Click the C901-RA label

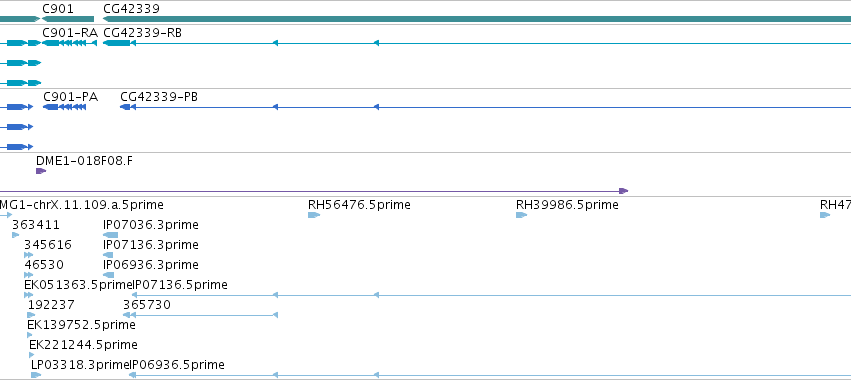tap(70, 33)
